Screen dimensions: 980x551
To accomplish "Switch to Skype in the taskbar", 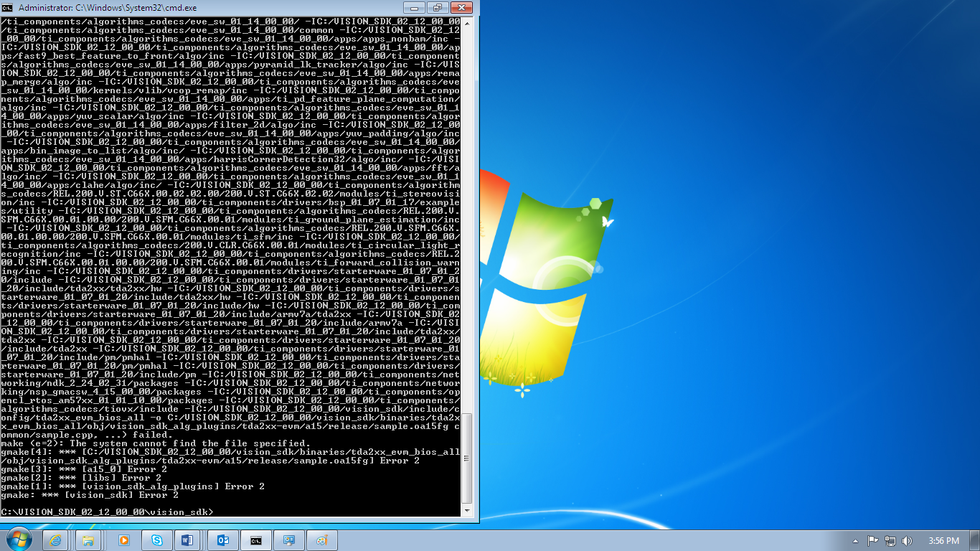I will tap(156, 540).
